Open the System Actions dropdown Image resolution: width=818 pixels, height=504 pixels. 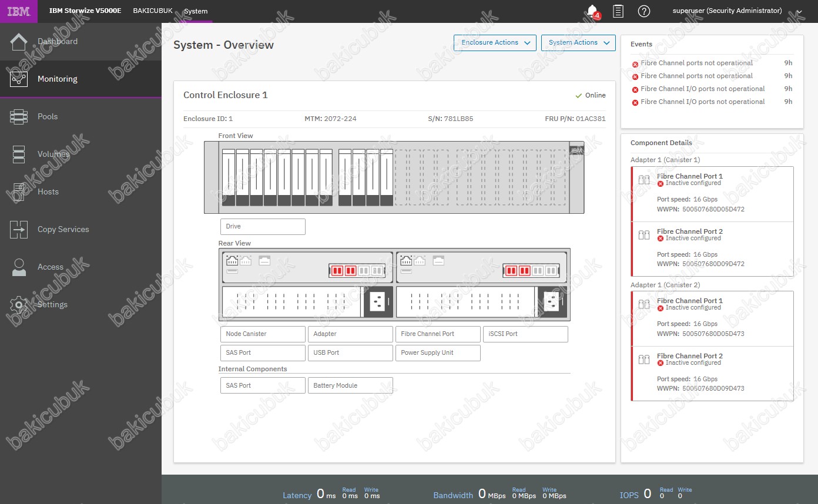click(578, 43)
